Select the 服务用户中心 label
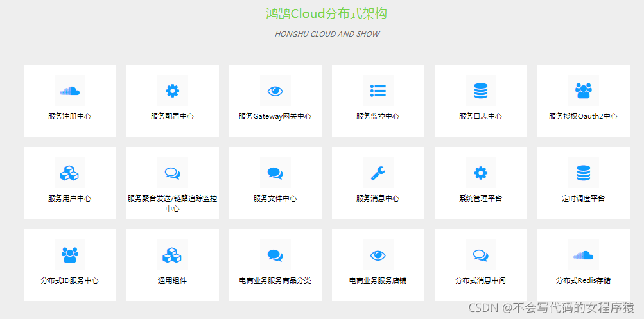Image resolution: width=644 pixels, height=319 pixels. (x=70, y=198)
